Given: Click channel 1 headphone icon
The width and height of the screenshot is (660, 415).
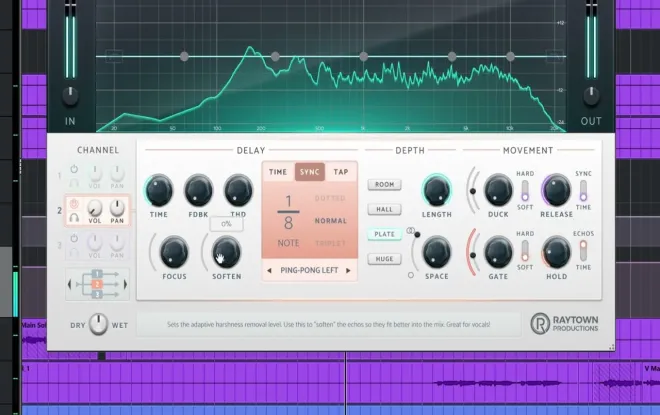Looking at the screenshot, I should pos(75,183).
